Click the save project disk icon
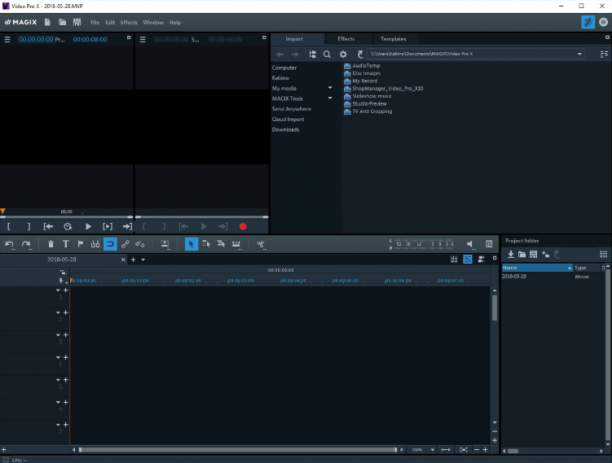The height and width of the screenshot is (463, 612). (77, 22)
